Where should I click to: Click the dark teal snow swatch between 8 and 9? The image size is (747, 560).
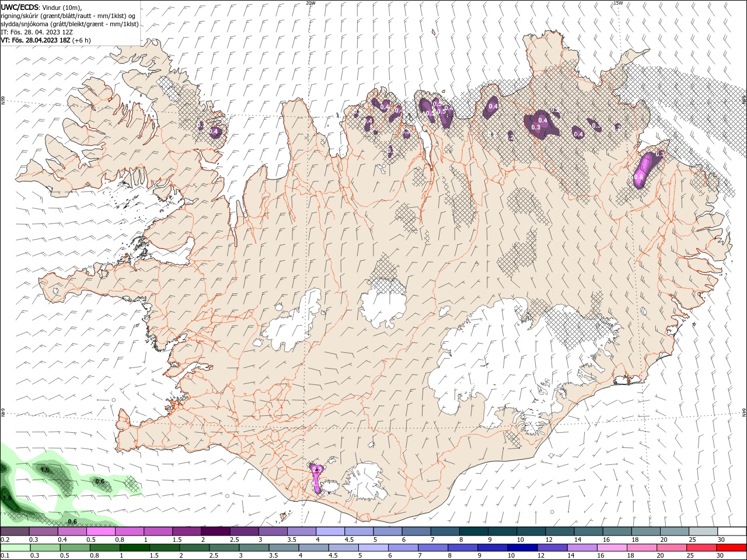(x=474, y=531)
